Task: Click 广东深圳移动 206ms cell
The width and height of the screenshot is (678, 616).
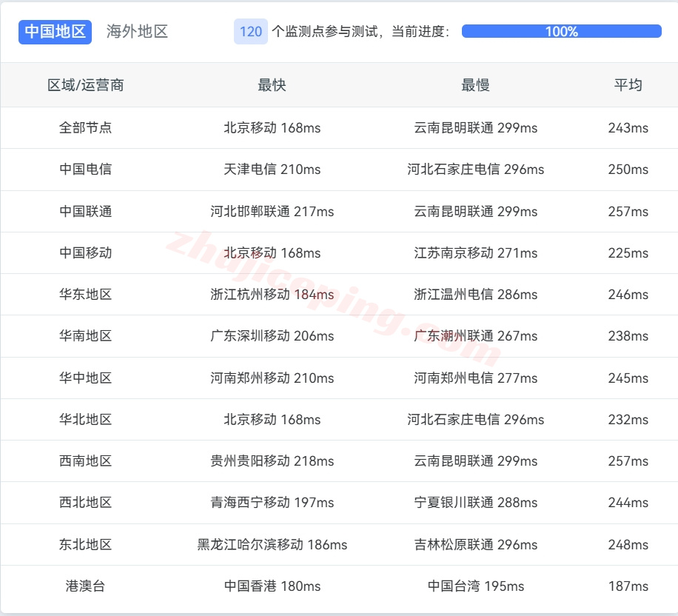Action: [272, 335]
